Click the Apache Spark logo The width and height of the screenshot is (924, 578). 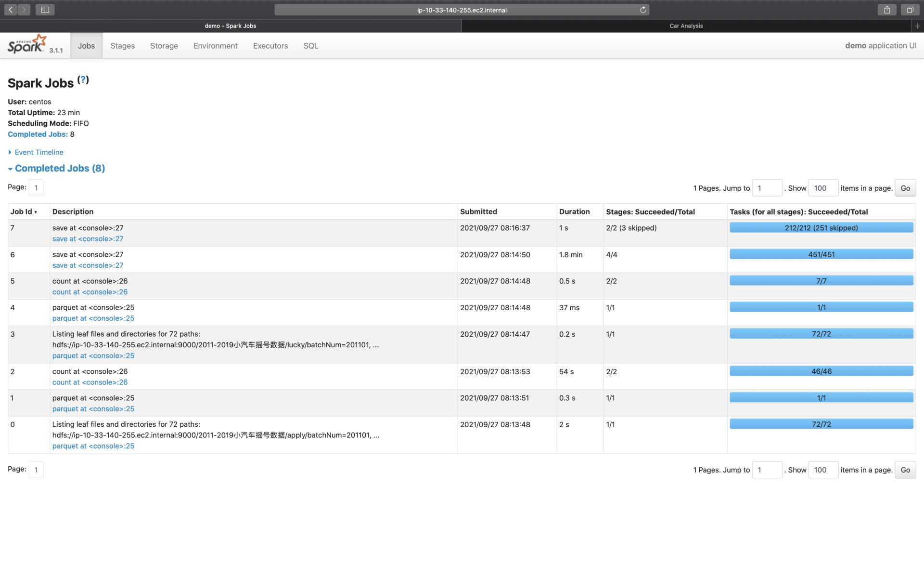[27, 45]
